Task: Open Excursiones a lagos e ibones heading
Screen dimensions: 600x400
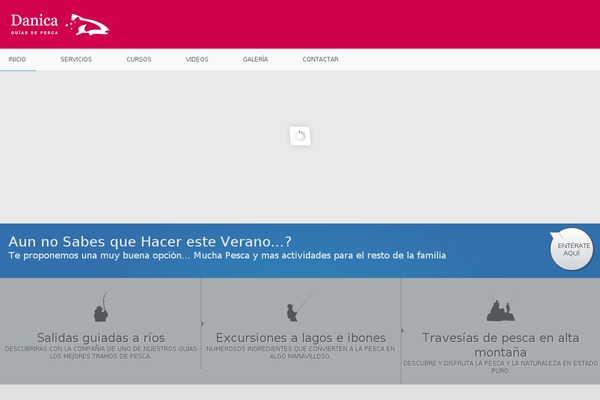Action: click(x=301, y=338)
